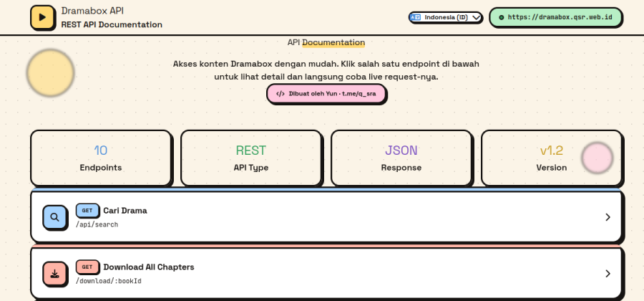Image resolution: width=644 pixels, height=301 pixels.
Task: Click the REST API Documentation subtitle
Action: (x=112, y=24)
